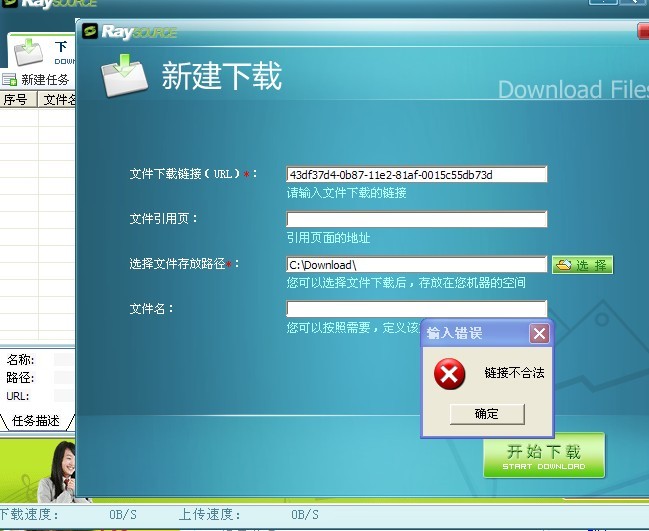Click the 开始下载 START DOWNLOAD button
Screen dimensions: 649x531
[x=544, y=456]
